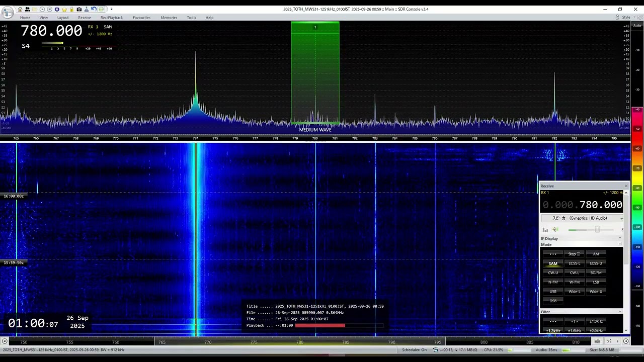Adjust the receive volume slider handle
The image size is (644, 362).
[x=597, y=230]
